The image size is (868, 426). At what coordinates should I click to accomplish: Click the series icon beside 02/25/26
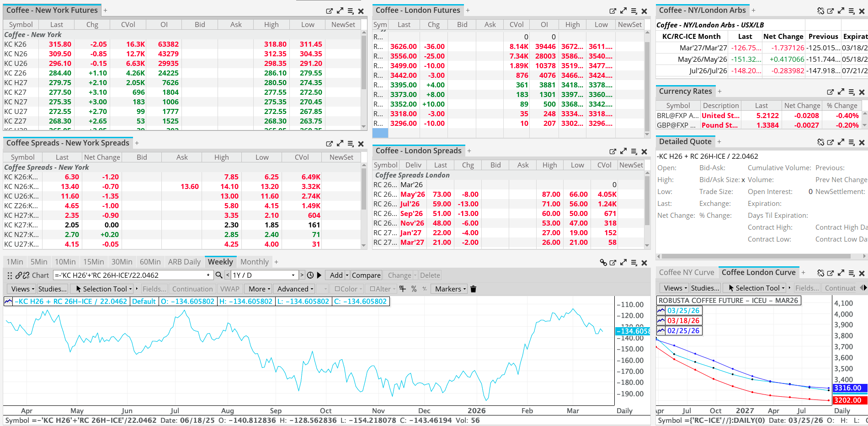[x=661, y=331]
